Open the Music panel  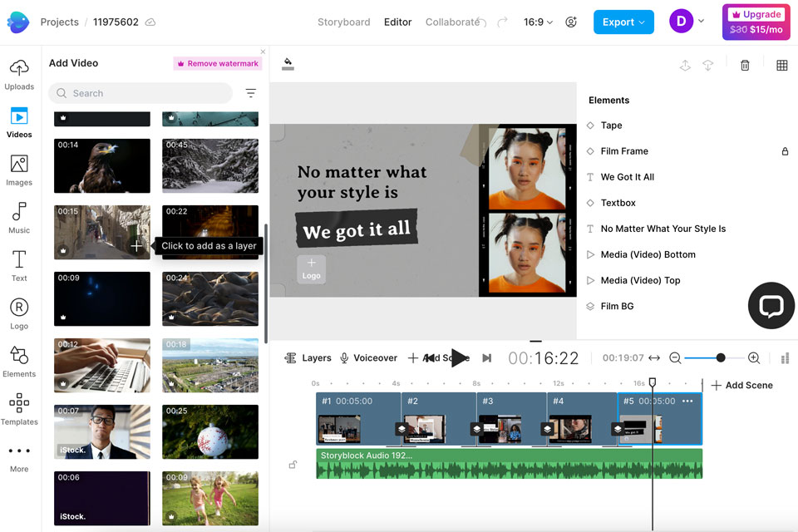19,218
